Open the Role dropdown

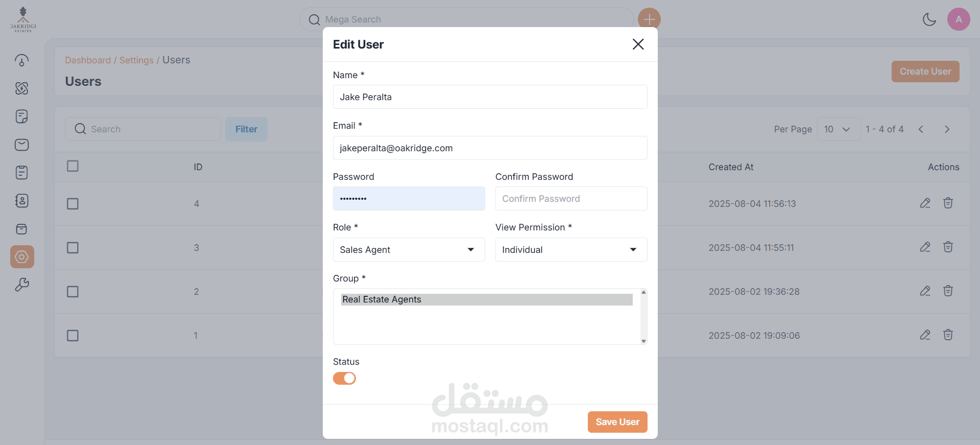coord(409,249)
